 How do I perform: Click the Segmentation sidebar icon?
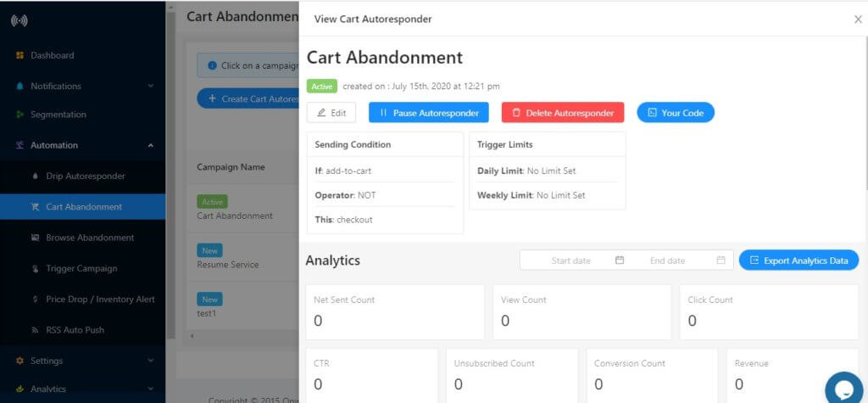[x=19, y=115]
